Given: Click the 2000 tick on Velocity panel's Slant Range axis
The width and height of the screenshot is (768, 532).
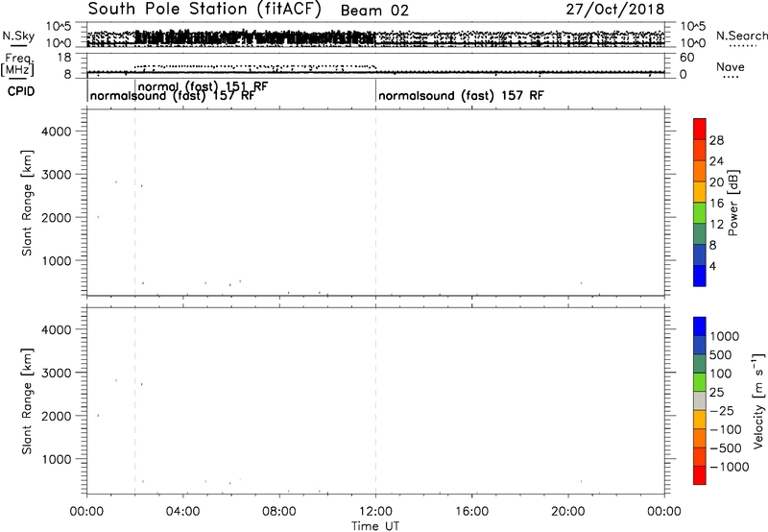Looking at the screenshot, I should [x=57, y=416].
